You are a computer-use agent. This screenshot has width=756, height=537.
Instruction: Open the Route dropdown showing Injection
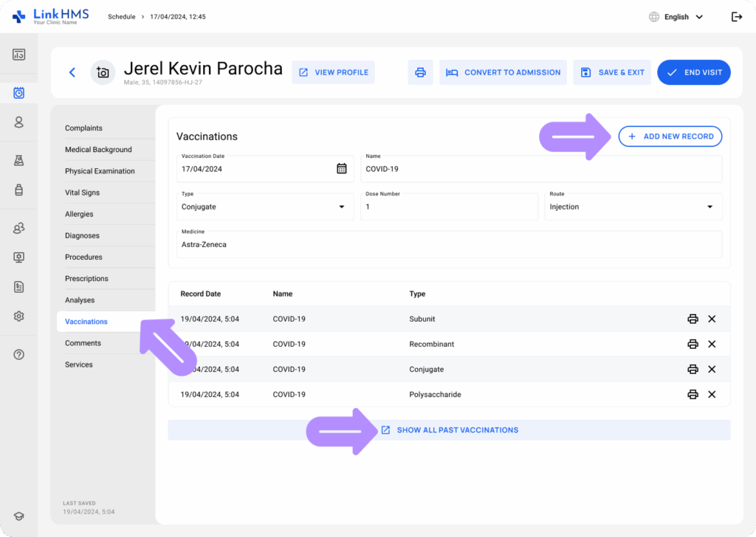pyautogui.click(x=709, y=207)
